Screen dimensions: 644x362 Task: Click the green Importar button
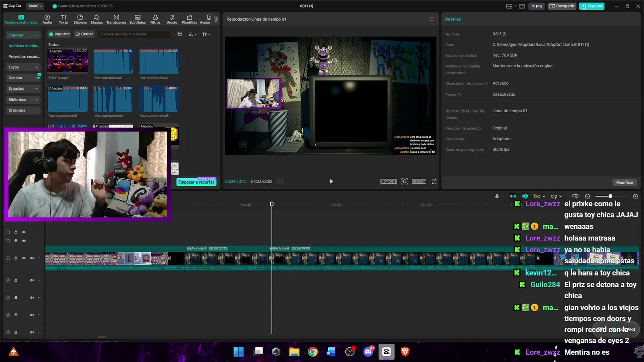click(59, 34)
